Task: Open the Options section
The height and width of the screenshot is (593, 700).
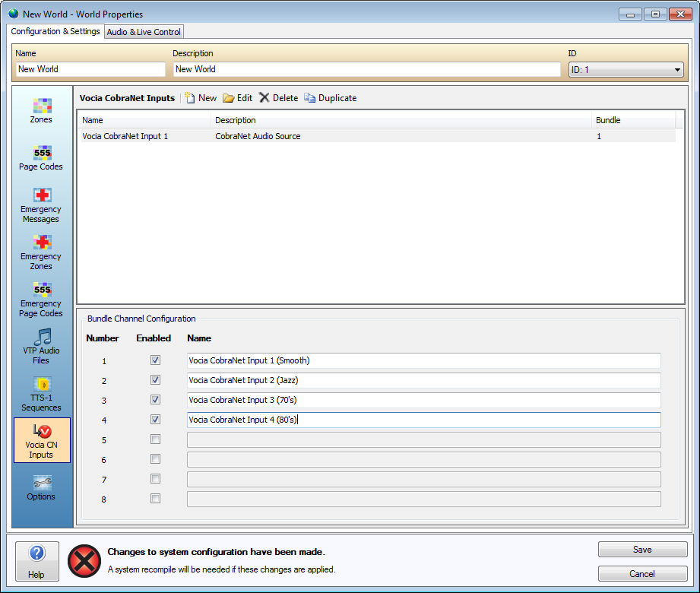Action: point(41,488)
